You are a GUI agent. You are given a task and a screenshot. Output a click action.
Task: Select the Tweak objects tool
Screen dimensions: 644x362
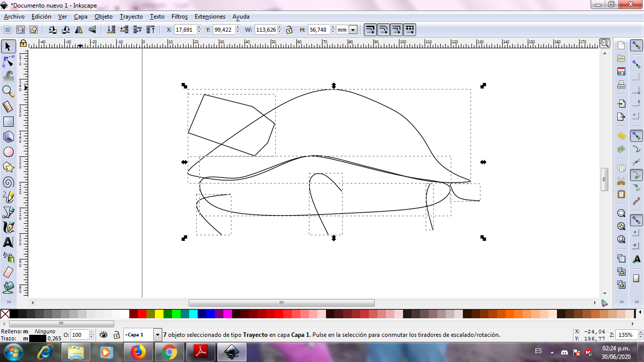tap(8, 76)
